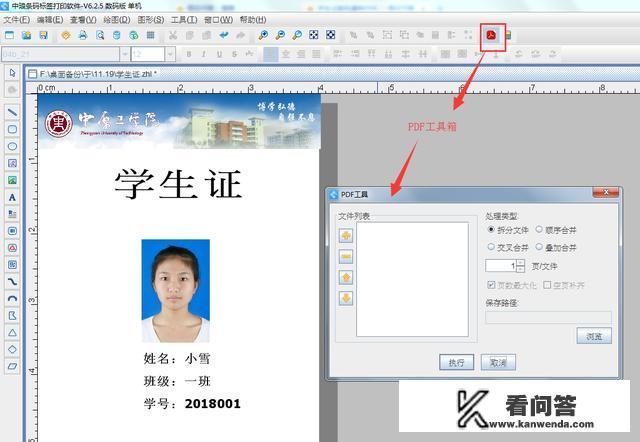640x442 pixels.
Task: Open the 窗口(W) menu
Action: point(218,20)
